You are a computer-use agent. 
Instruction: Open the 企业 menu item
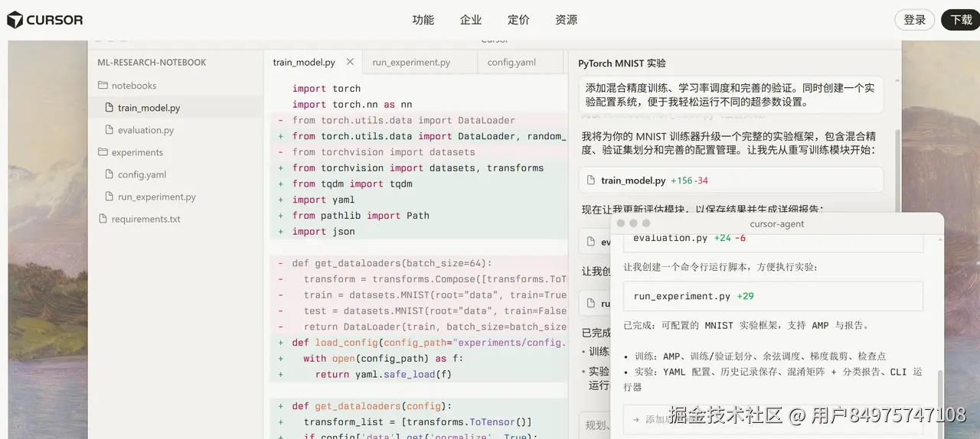[x=471, y=20]
